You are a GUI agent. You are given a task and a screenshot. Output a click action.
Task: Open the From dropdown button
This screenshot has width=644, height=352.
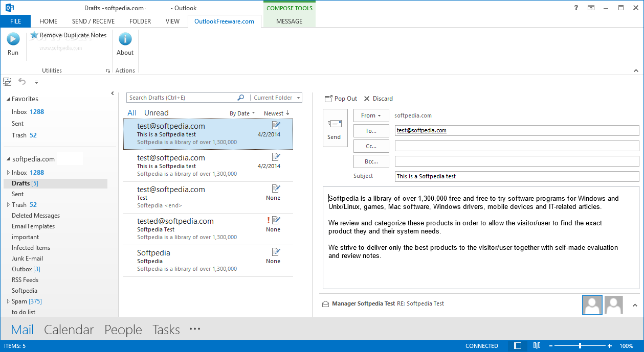[x=371, y=115]
